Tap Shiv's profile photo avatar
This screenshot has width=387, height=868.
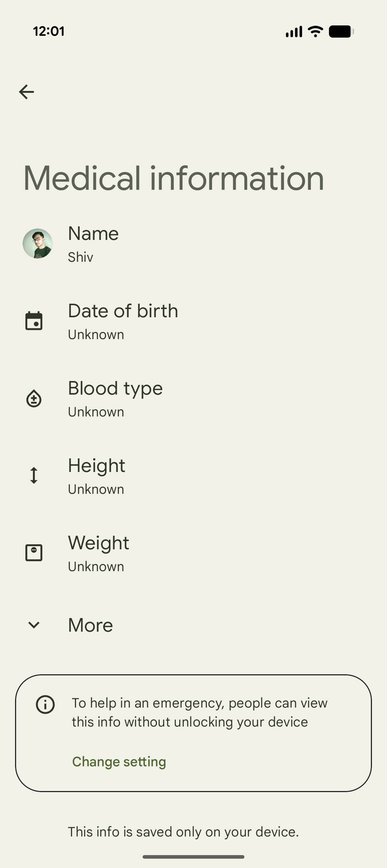[38, 243]
